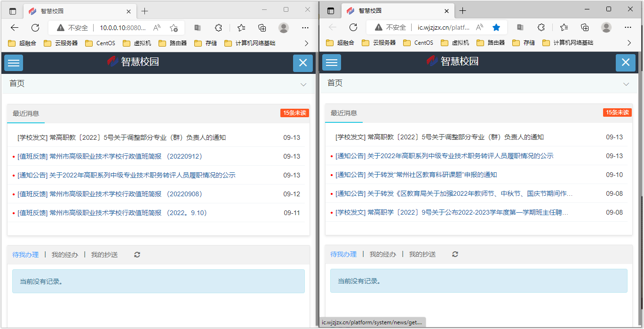Screen dimensions: 644x329
Task: Open extensions puzzle icon in right window
Action: click(x=541, y=27)
